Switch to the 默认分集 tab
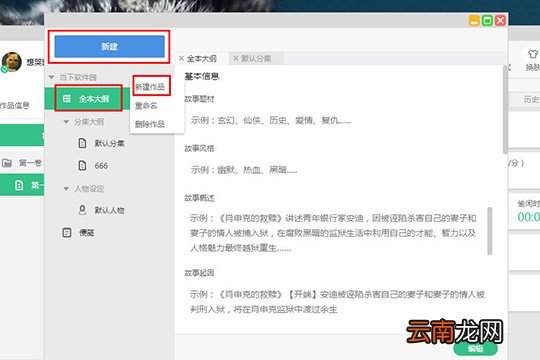Viewport: 540px width, 360px height. [x=256, y=59]
